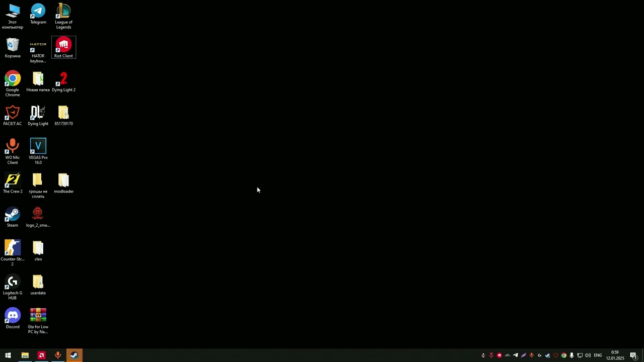The image size is (644, 362).
Task: Select the Gta for Low PC archive
Action: tap(38, 321)
